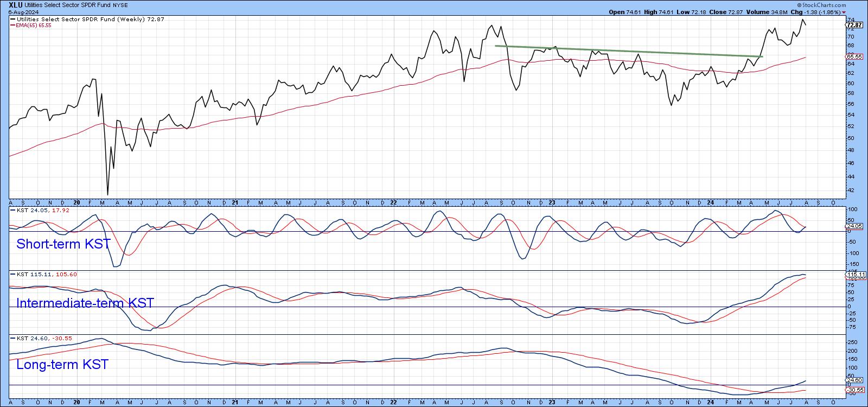This screenshot has width=868, height=407.
Task: Click the 'Short-term KST' annotation label
Action: click(63, 244)
